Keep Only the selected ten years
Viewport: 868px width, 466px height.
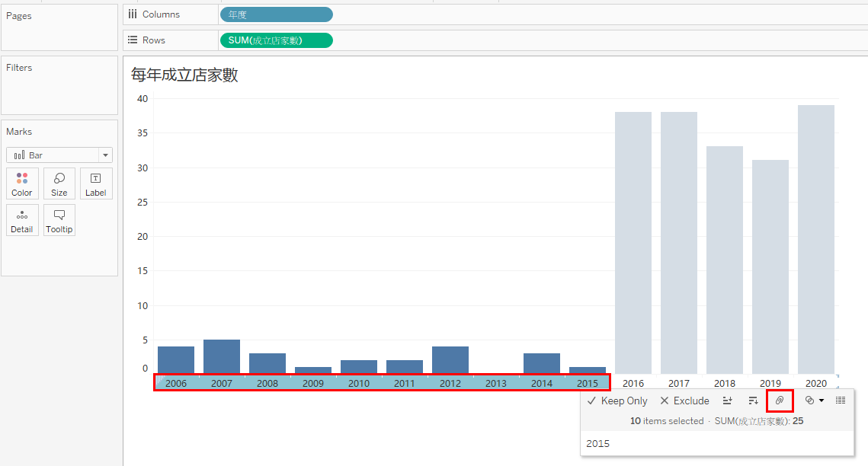coord(617,401)
